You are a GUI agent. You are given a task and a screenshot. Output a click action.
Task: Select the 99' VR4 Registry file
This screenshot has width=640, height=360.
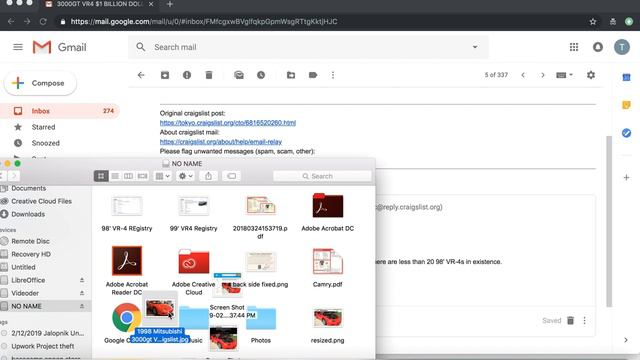coord(193,206)
